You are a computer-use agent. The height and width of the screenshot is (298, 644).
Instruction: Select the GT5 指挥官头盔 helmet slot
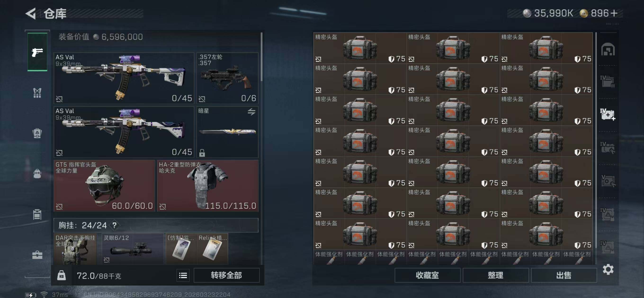pyautogui.click(x=104, y=186)
